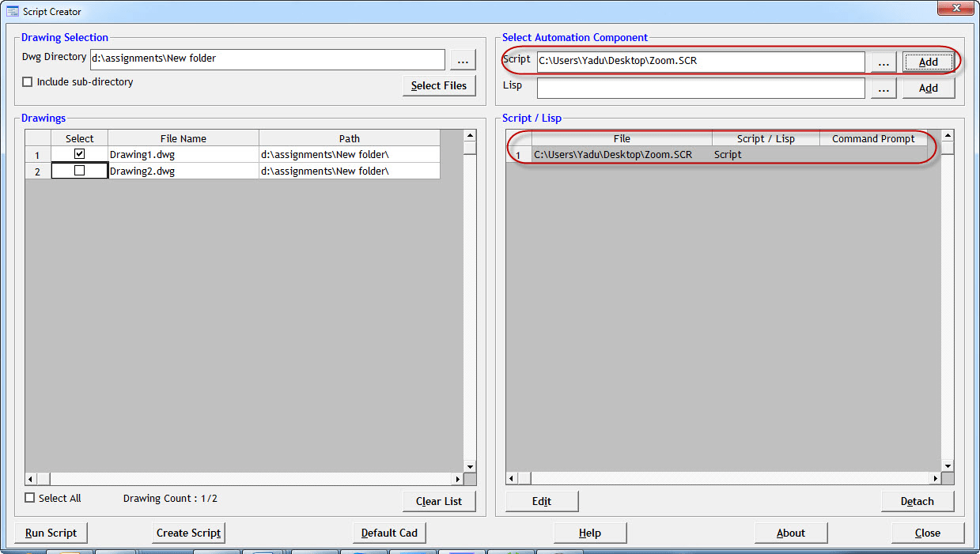Enable the Include sub-directory option
980x554 pixels.
pyautogui.click(x=27, y=81)
